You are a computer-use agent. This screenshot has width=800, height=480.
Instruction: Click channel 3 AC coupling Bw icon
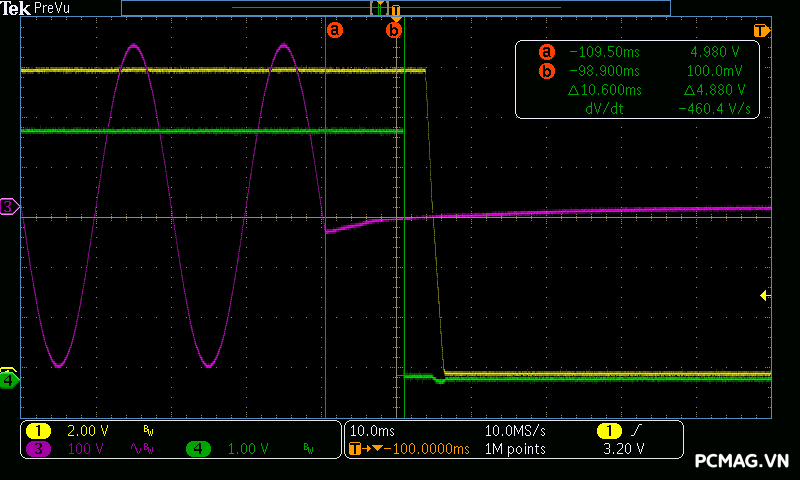click(142, 449)
